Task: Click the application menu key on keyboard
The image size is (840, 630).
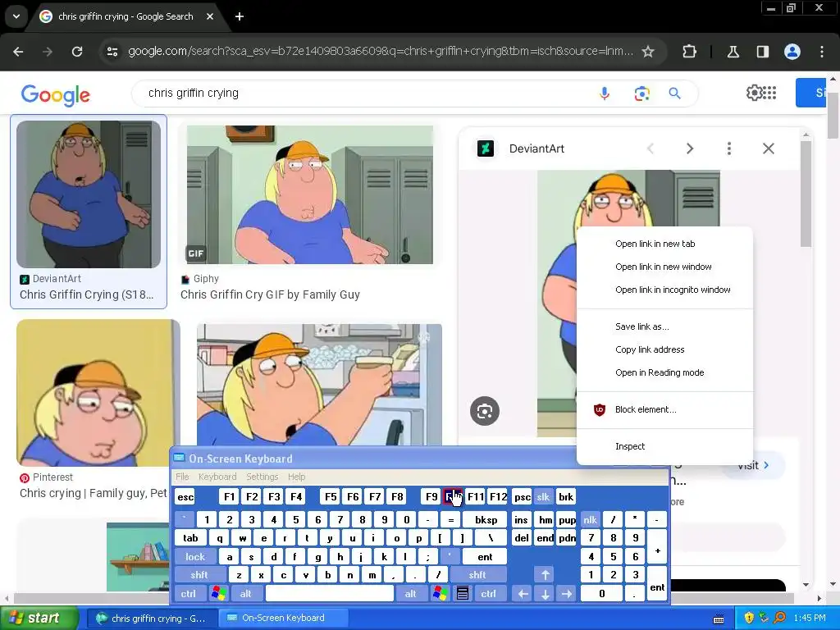Action: pos(463,594)
